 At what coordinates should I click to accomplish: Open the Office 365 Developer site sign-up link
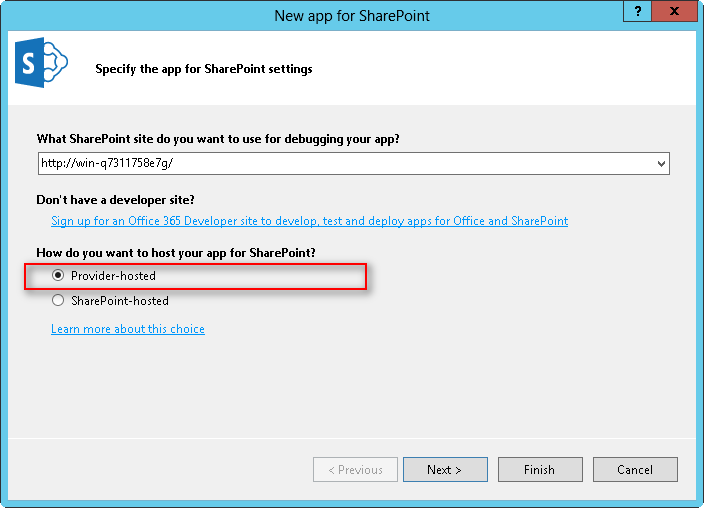click(x=309, y=221)
